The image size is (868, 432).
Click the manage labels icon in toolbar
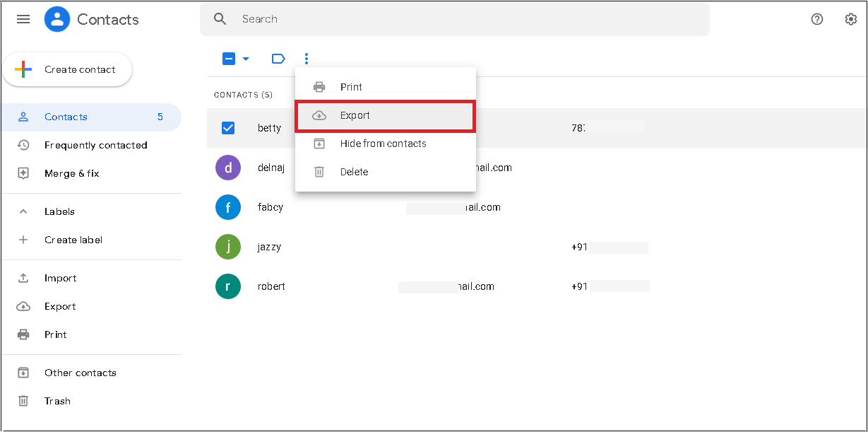(x=278, y=59)
